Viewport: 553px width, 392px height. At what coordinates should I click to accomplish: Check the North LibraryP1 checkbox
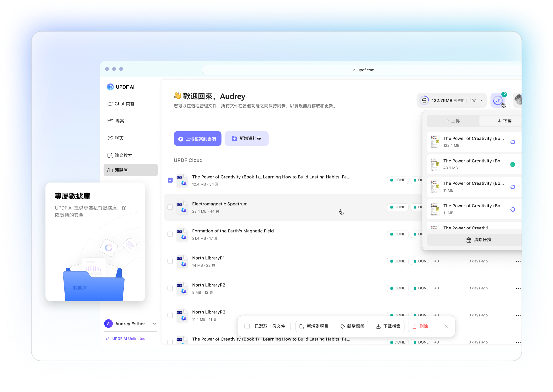pyautogui.click(x=170, y=261)
